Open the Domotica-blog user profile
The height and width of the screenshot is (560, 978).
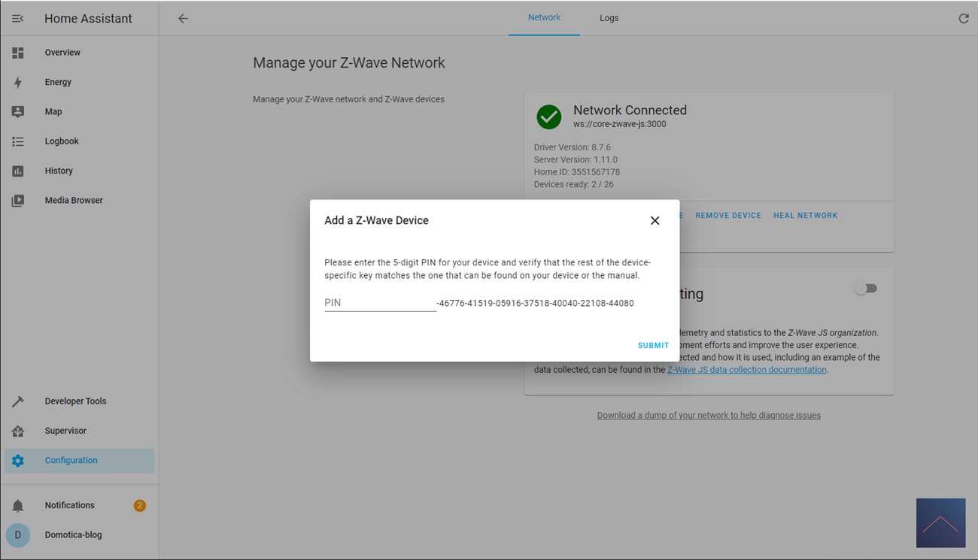coord(73,535)
